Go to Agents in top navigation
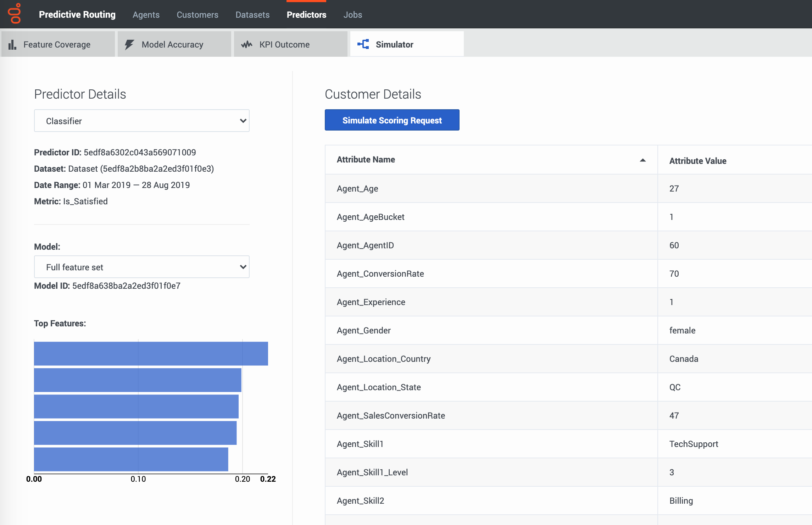 (146, 15)
